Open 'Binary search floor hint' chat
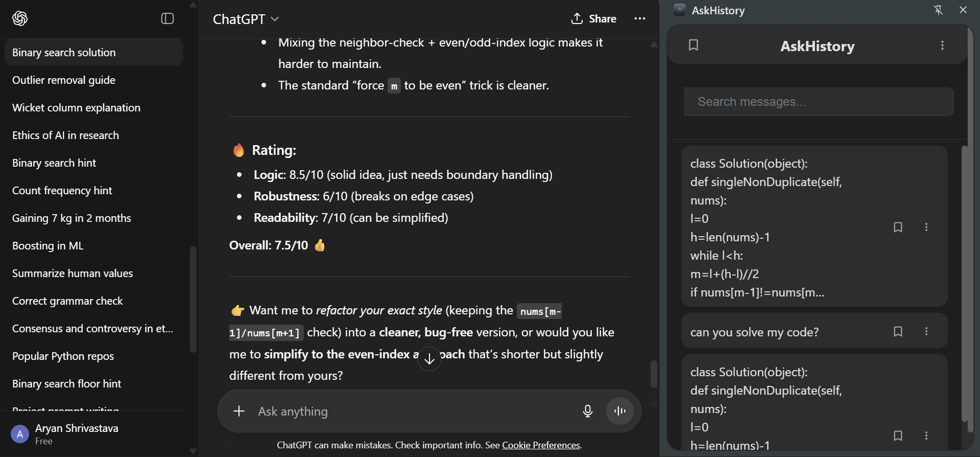980x457 pixels. [x=93, y=383]
